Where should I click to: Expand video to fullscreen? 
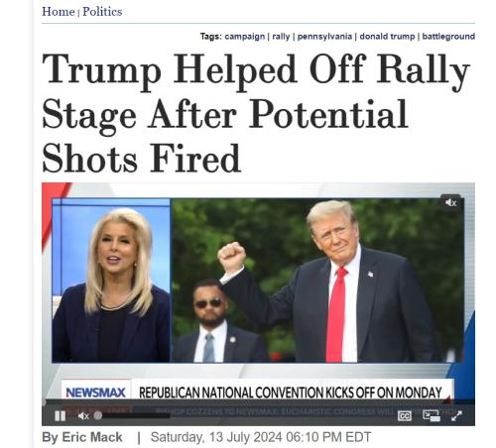click(456, 416)
